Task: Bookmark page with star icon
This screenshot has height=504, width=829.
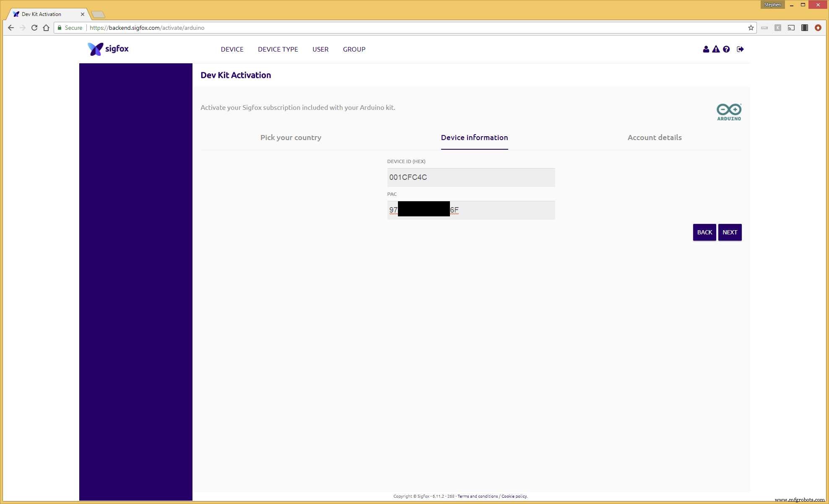Action: pyautogui.click(x=751, y=28)
